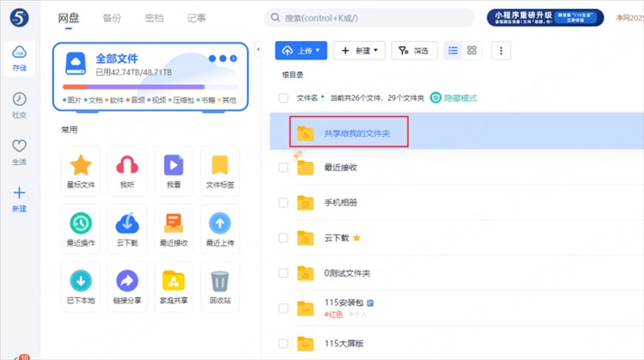Click the arrow dot on 全部文件 card

pos(234,58)
